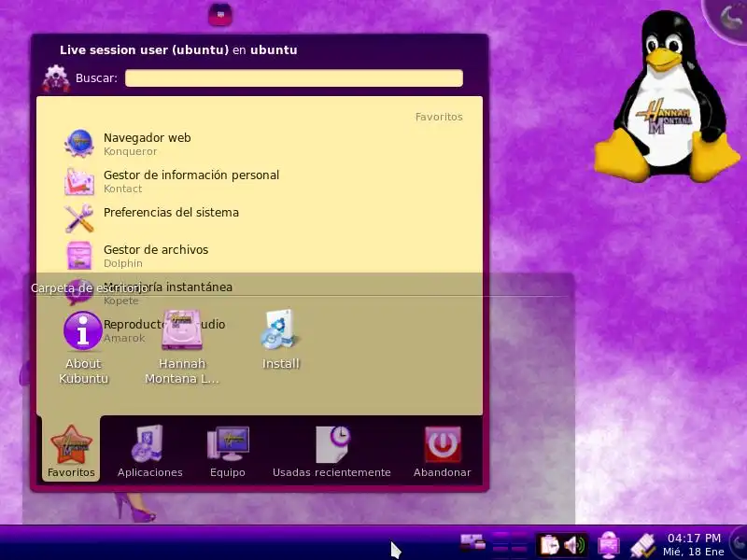Open the Klipper clipboard tray icon
The image size is (747, 560).
(549, 545)
